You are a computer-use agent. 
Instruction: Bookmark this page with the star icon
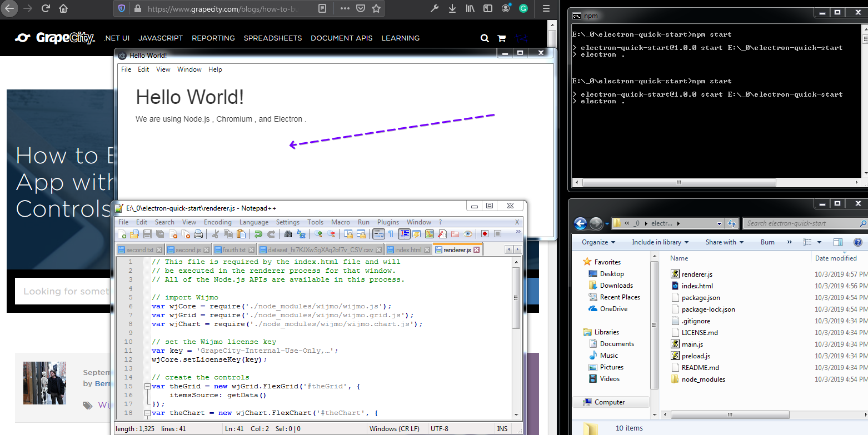click(376, 8)
